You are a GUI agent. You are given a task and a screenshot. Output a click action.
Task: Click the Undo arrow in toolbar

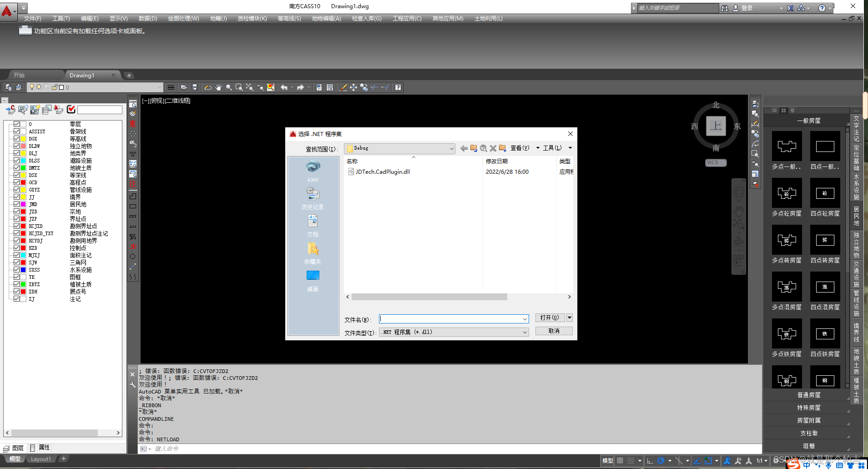click(x=284, y=87)
